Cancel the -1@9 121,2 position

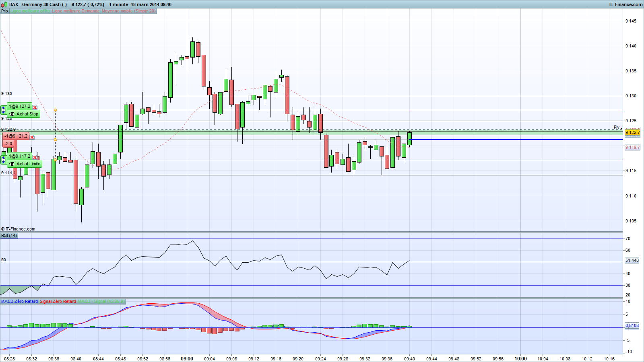[32, 137]
